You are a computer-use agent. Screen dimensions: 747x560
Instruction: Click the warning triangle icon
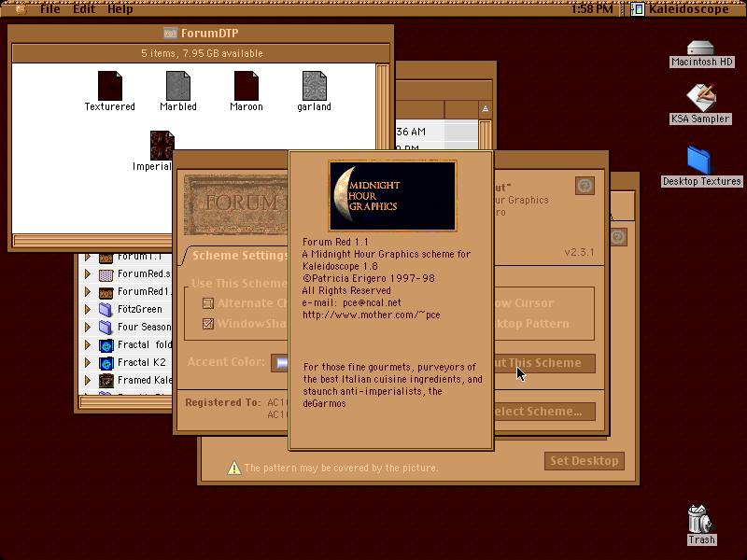coord(234,468)
